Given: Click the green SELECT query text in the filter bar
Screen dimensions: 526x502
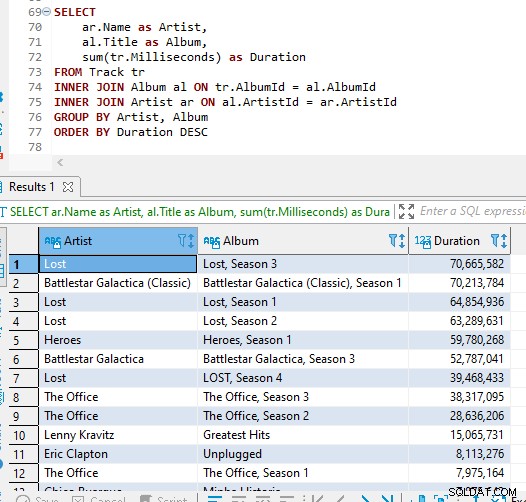Looking at the screenshot, I should click(x=200, y=212).
